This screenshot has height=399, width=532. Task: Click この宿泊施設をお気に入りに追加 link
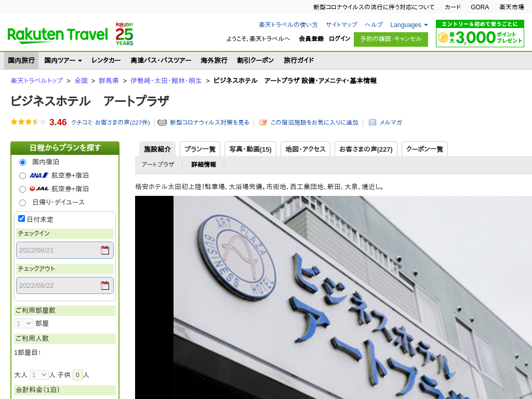314,123
